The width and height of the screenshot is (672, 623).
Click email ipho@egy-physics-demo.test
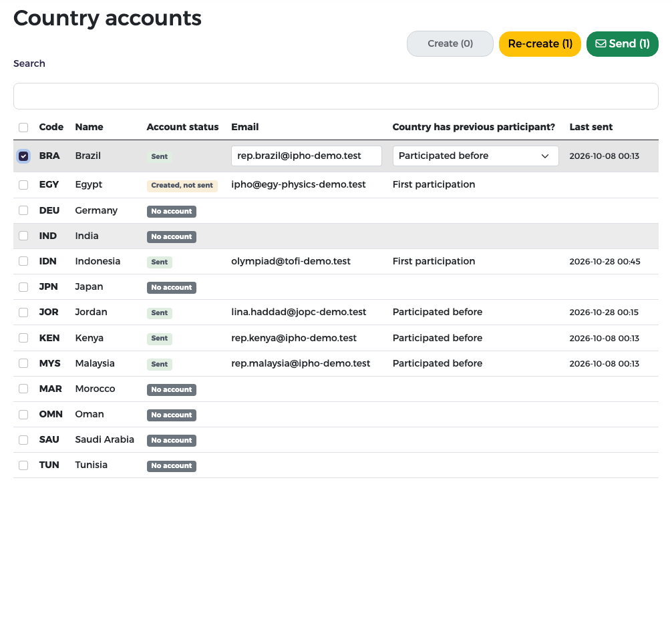299,185
